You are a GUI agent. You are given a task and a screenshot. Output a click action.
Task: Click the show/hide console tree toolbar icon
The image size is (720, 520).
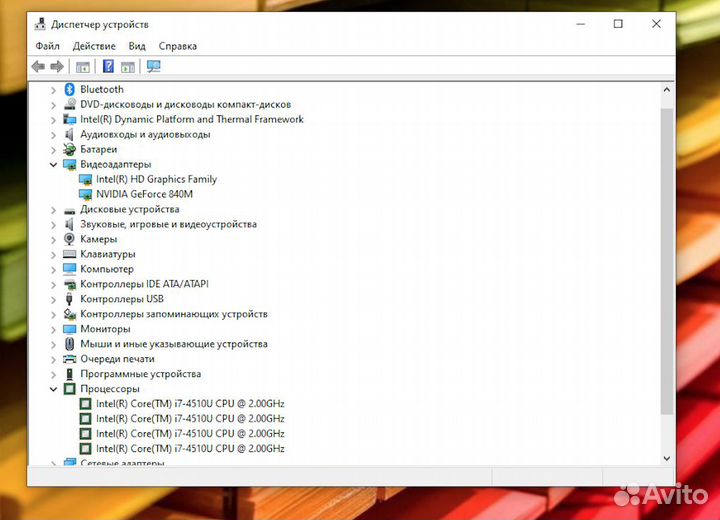coord(83,67)
